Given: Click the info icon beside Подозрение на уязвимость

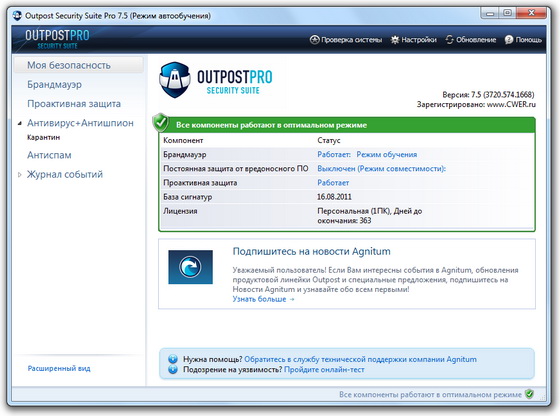Looking at the screenshot, I should point(173,370).
